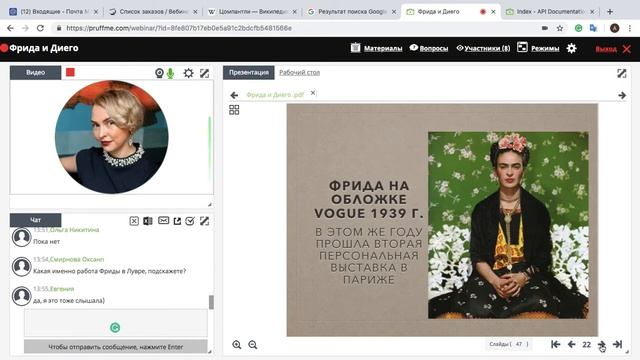Image resolution: width=640 pixels, height=360 pixels.
Task: Switch to the Презентация tab
Action: pos(249,72)
